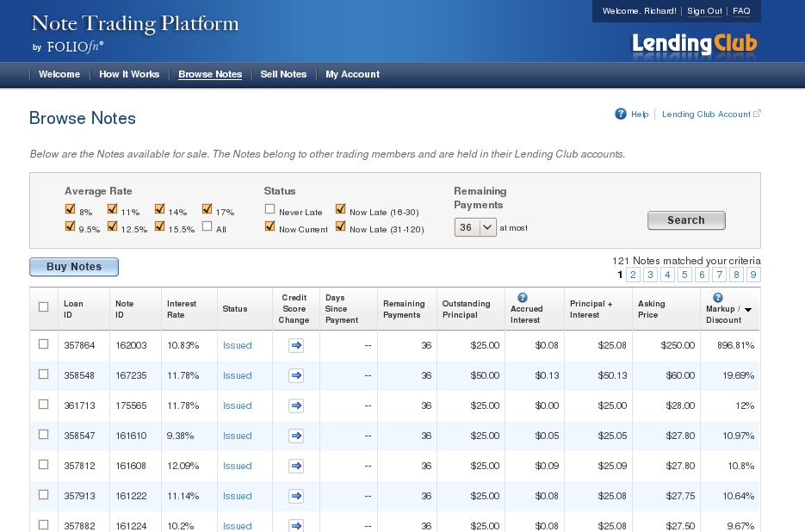This screenshot has width=805, height=532.
Task: Select the row checkbox for loan 357913
Action: click(x=44, y=495)
